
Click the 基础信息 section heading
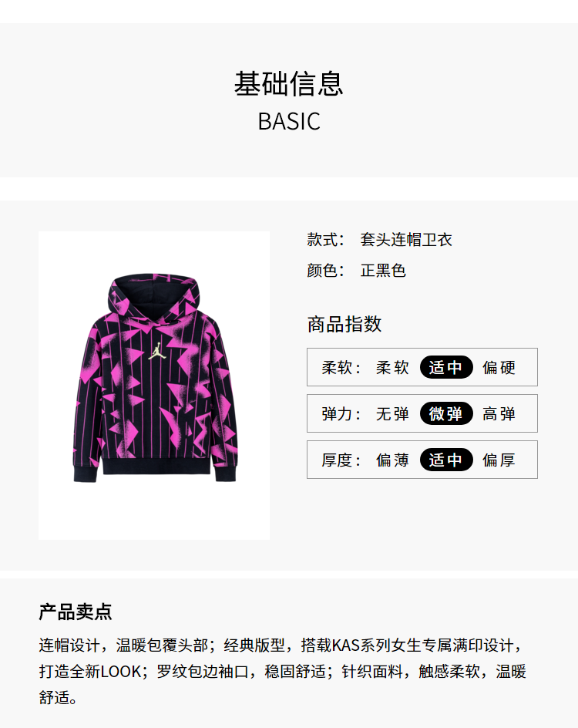click(x=288, y=84)
